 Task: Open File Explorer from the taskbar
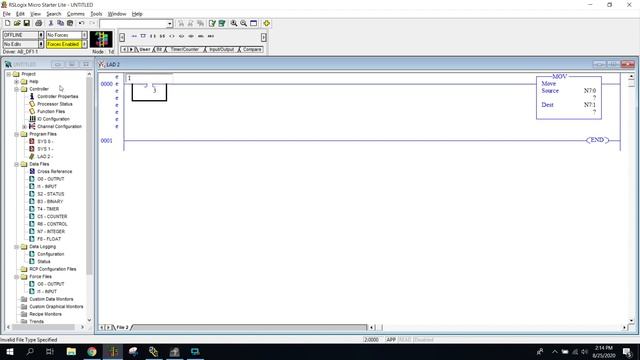(x=71, y=351)
